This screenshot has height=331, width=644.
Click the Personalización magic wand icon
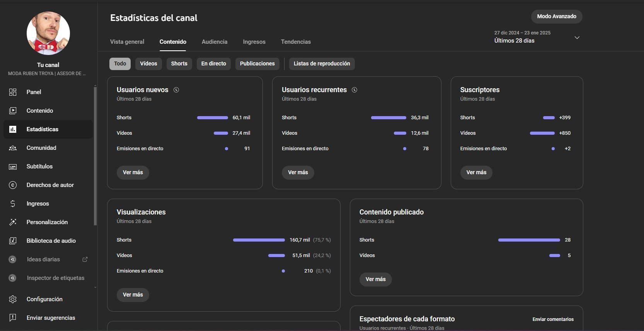(x=13, y=222)
